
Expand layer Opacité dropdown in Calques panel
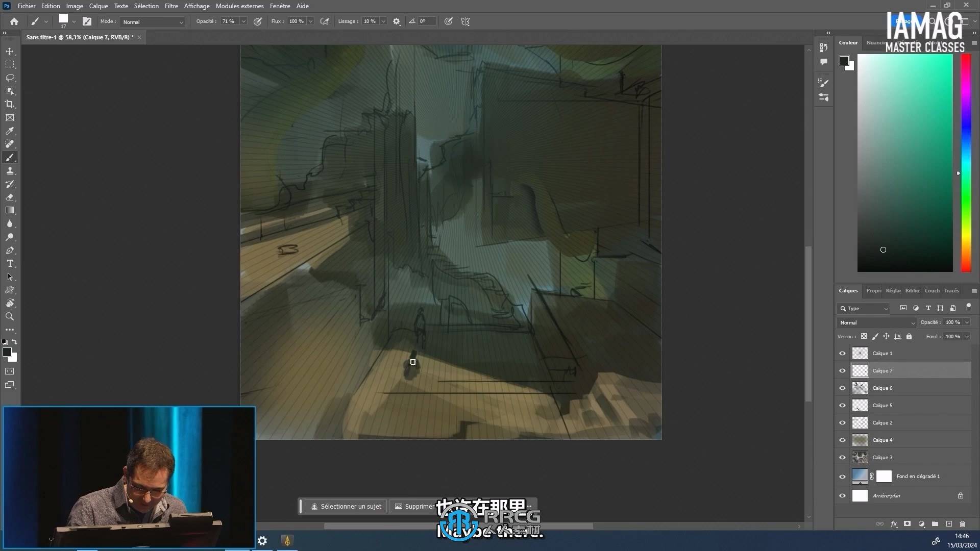pos(967,322)
